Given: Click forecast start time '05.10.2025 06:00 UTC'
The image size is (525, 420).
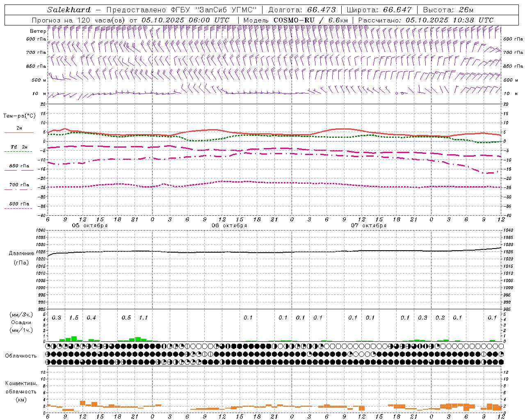Looking at the screenshot, I should (x=185, y=20).
